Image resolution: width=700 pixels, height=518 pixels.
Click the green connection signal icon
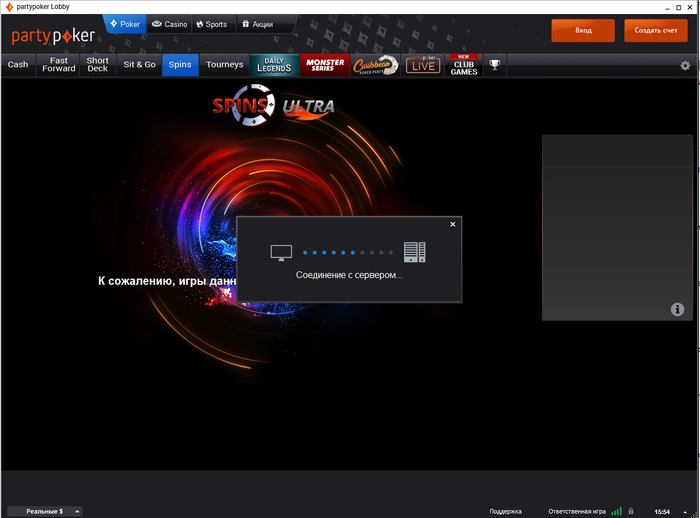[x=617, y=511]
